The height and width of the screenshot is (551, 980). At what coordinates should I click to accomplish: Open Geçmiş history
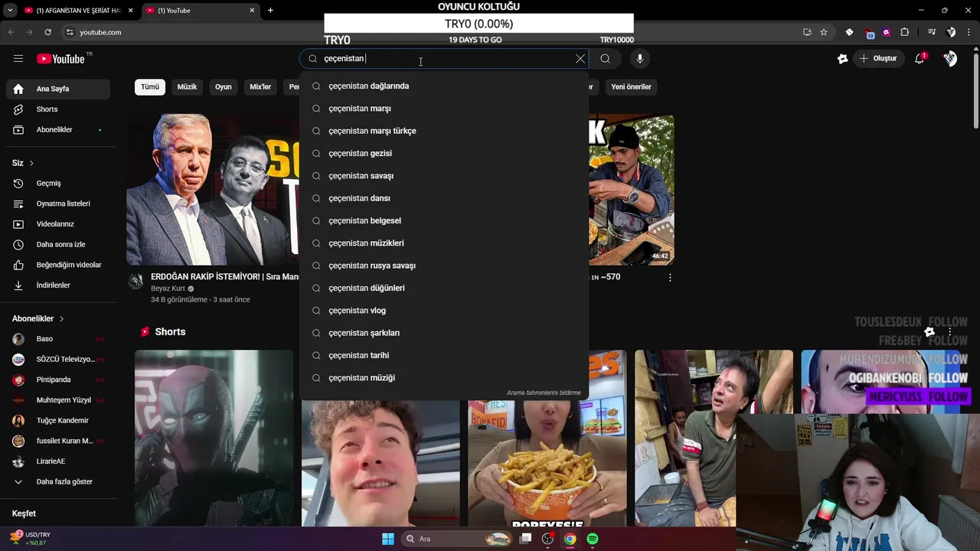pos(58,183)
